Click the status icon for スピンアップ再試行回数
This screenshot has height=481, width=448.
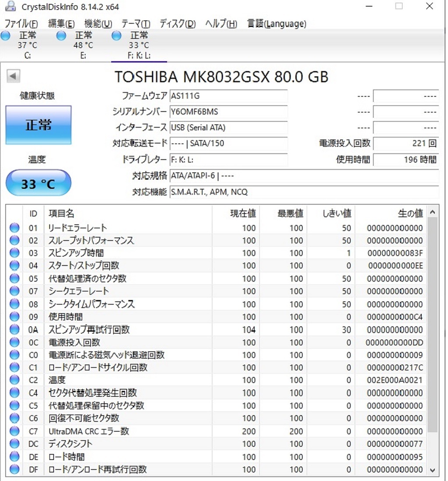pyautogui.click(x=14, y=329)
